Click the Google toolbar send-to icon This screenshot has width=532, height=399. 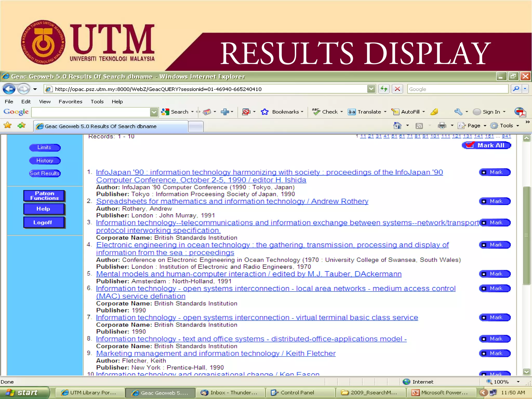(207, 112)
